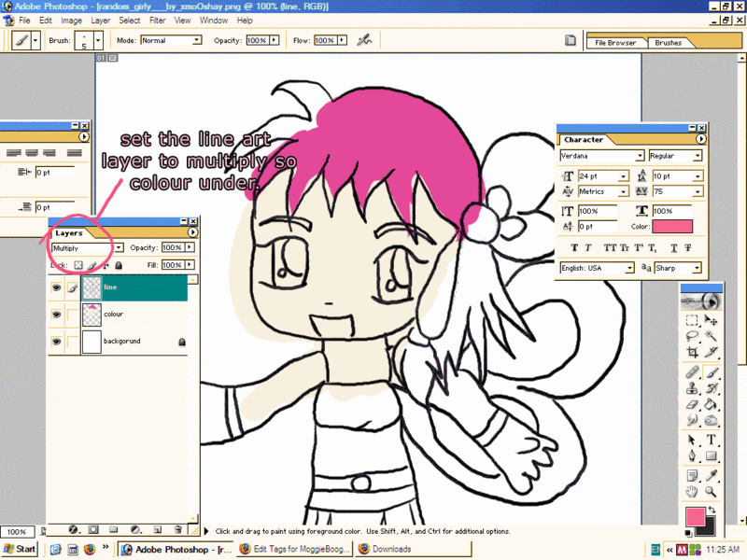
Task: Open the Image menu
Action: pyautogui.click(x=72, y=21)
